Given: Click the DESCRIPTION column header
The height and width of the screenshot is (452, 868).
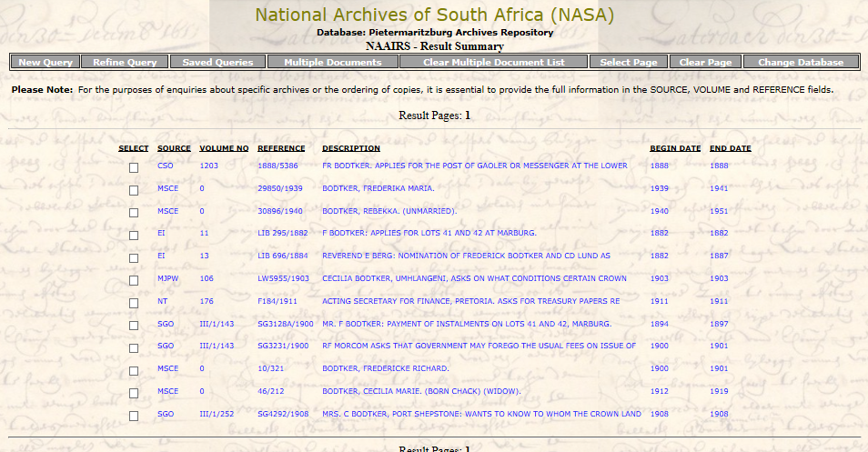Looking at the screenshot, I should click(x=351, y=148).
